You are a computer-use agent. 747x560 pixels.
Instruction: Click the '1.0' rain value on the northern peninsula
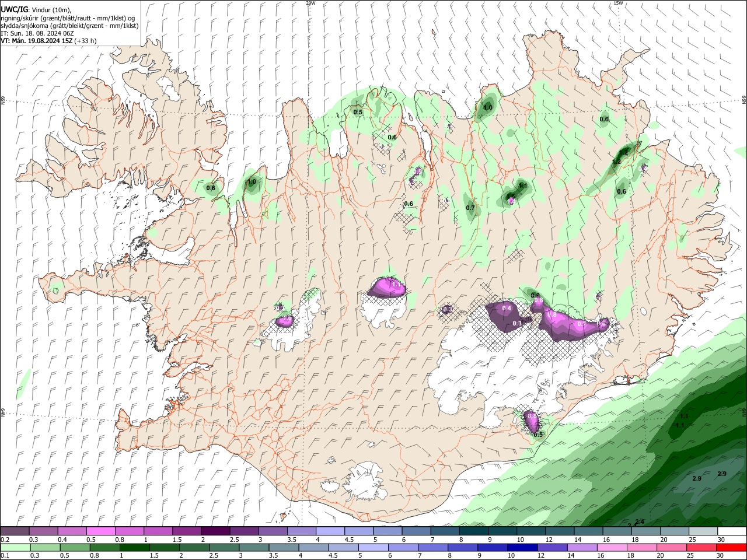click(x=488, y=107)
